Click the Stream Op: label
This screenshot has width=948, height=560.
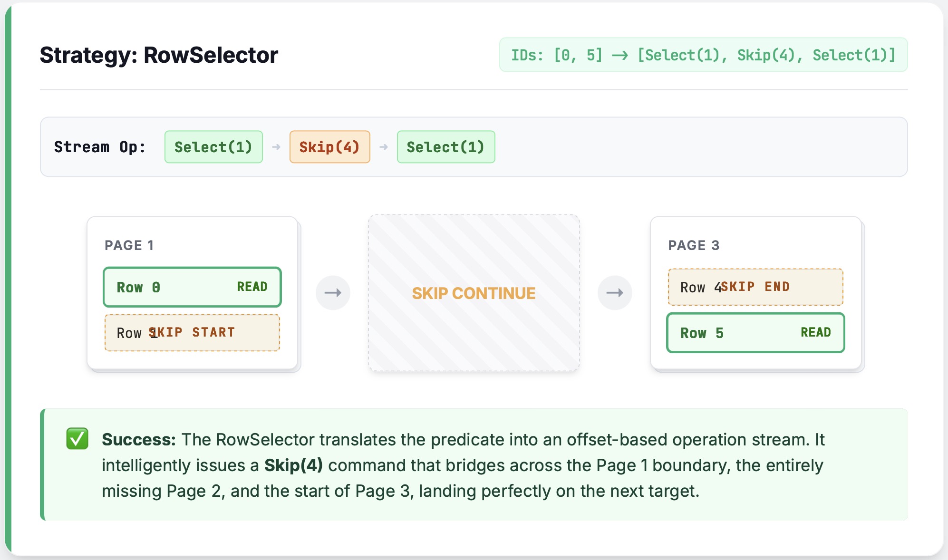(100, 147)
